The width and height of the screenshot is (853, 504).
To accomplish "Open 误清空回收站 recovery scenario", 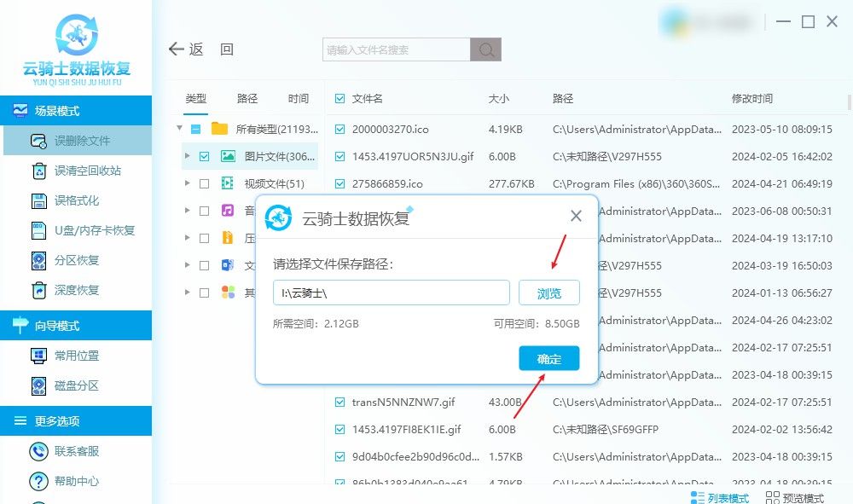I will pyautogui.click(x=78, y=171).
